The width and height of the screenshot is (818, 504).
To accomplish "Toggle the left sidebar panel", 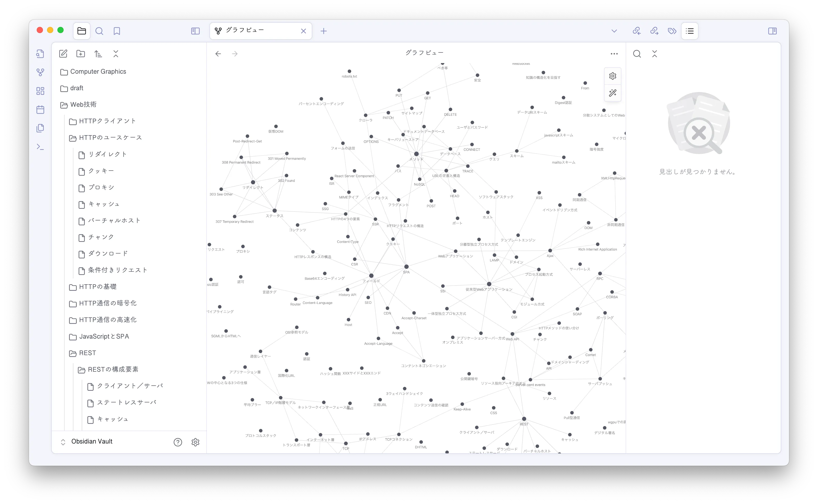I will click(195, 31).
